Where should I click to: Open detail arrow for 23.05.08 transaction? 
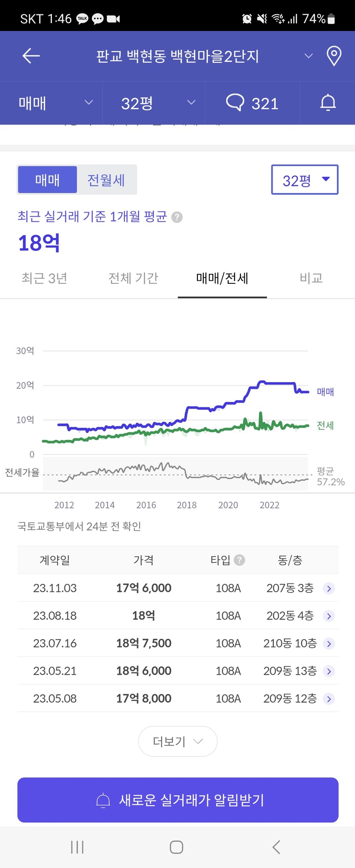pyautogui.click(x=329, y=699)
